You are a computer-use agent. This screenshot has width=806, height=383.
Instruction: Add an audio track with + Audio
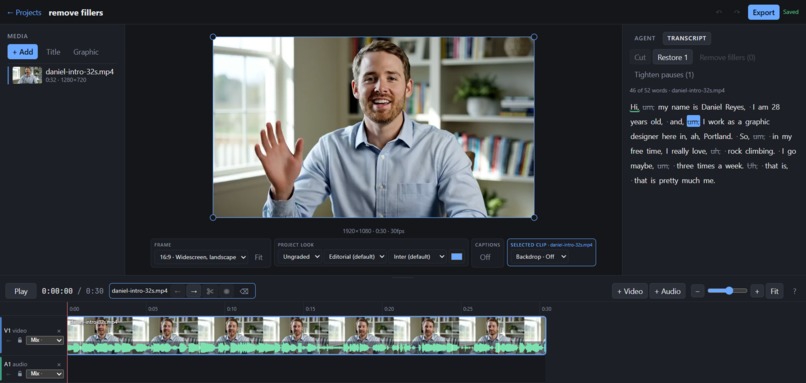click(667, 291)
